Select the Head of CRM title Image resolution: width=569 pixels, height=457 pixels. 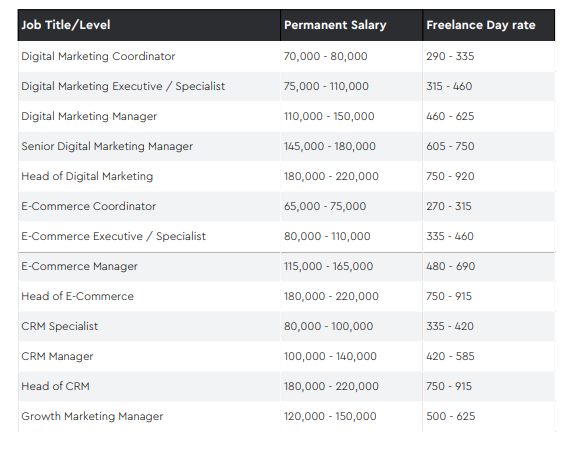pyautogui.click(x=55, y=386)
